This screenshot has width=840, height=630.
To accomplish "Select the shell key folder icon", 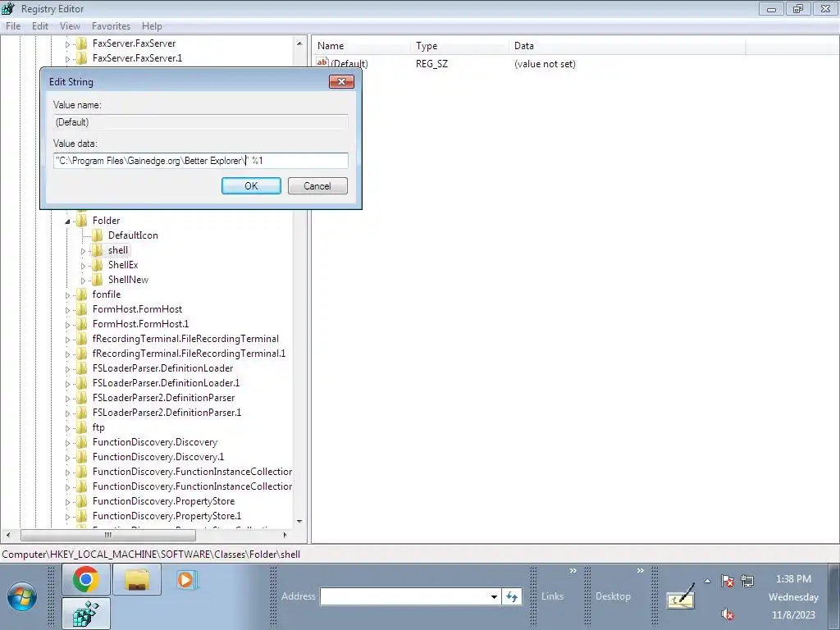I will point(97,250).
